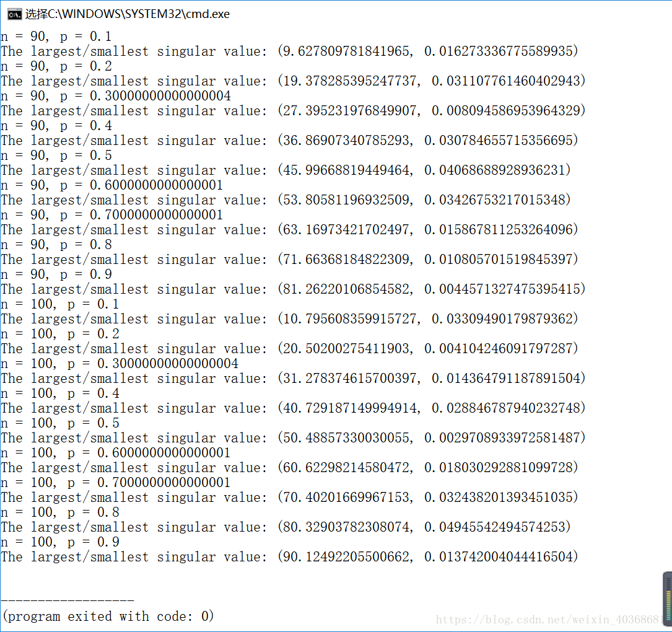Click the value 0.004104246091797287
Image resolution: width=672 pixels, height=632 pixels.
[497, 349]
